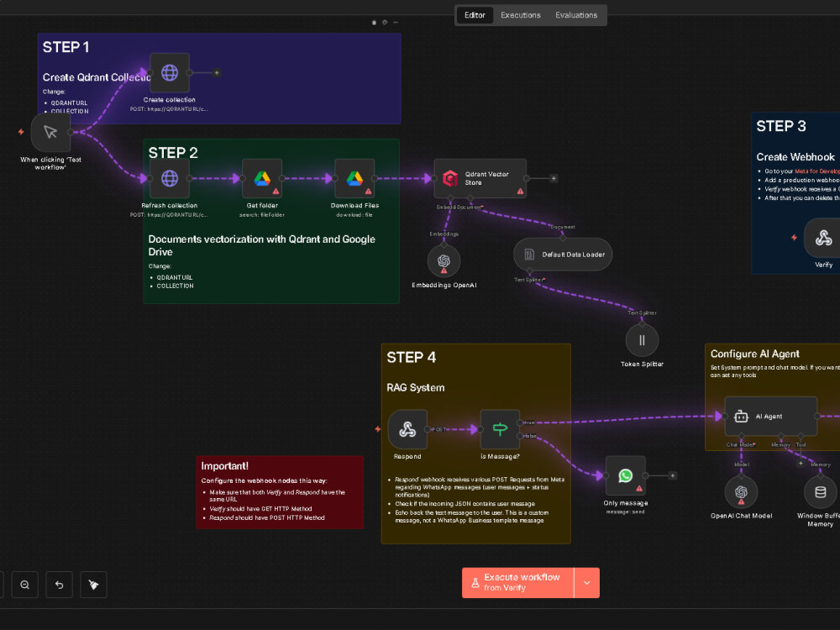Click 'Documents vectorization with Qdrant and Google Drive' text

click(261, 245)
